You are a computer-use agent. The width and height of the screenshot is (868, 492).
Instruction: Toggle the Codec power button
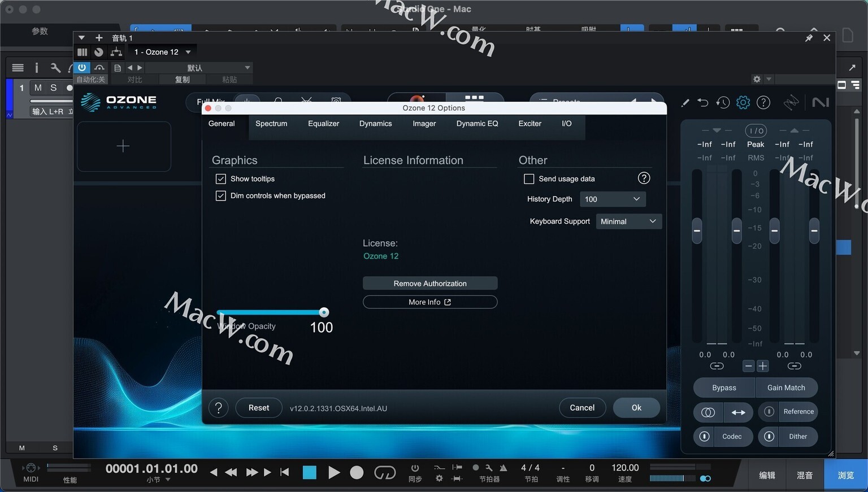(x=704, y=437)
